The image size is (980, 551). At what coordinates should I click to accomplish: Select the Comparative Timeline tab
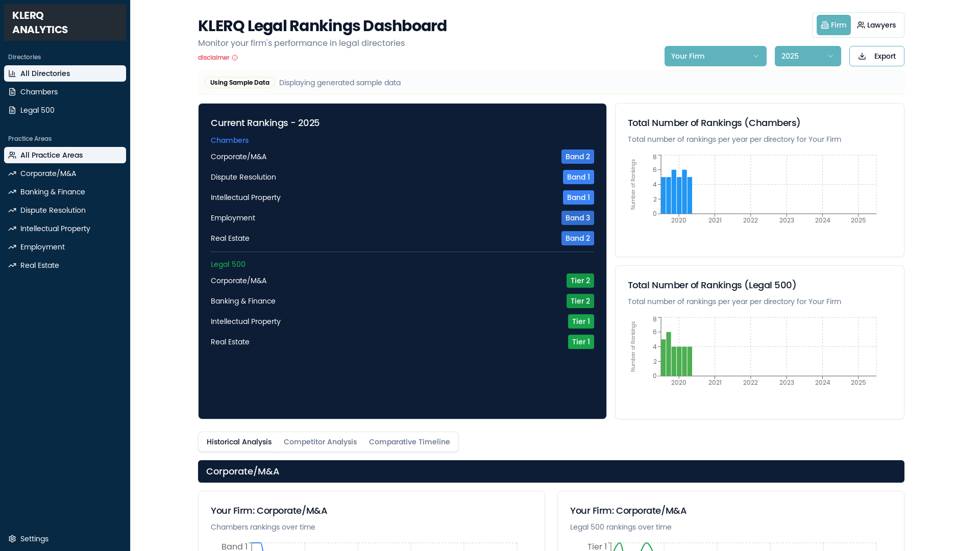[409, 442]
